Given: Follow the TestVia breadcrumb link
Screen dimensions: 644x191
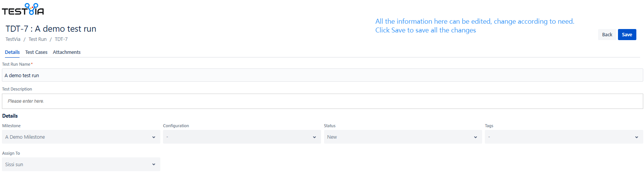Looking at the screenshot, I should pyautogui.click(x=13, y=39).
